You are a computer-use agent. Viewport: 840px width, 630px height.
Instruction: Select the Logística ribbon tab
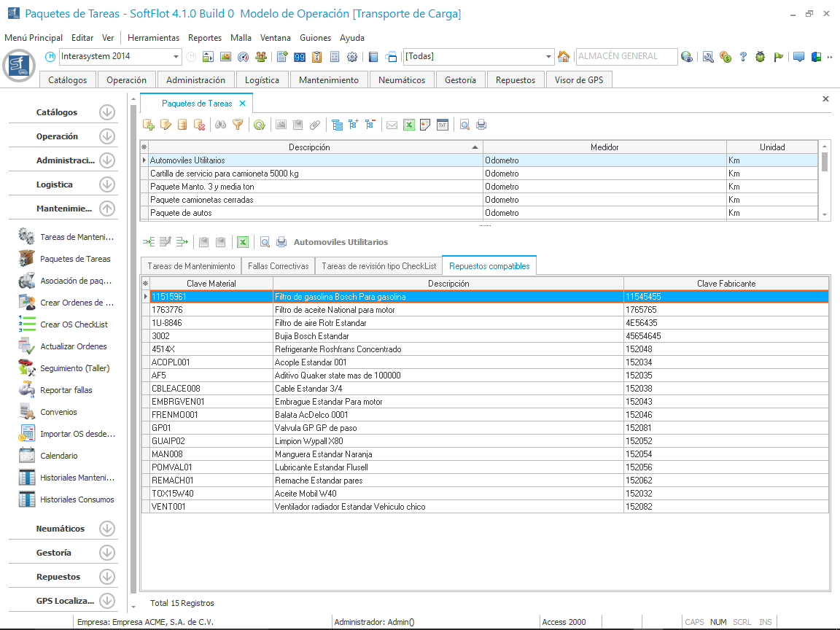coord(262,80)
